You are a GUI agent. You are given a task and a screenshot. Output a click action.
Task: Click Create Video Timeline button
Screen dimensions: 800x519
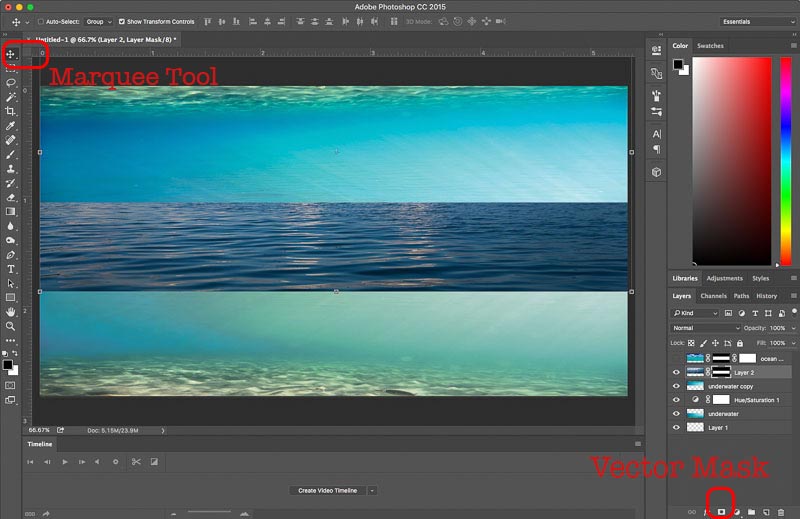click(x=328, y=490)
